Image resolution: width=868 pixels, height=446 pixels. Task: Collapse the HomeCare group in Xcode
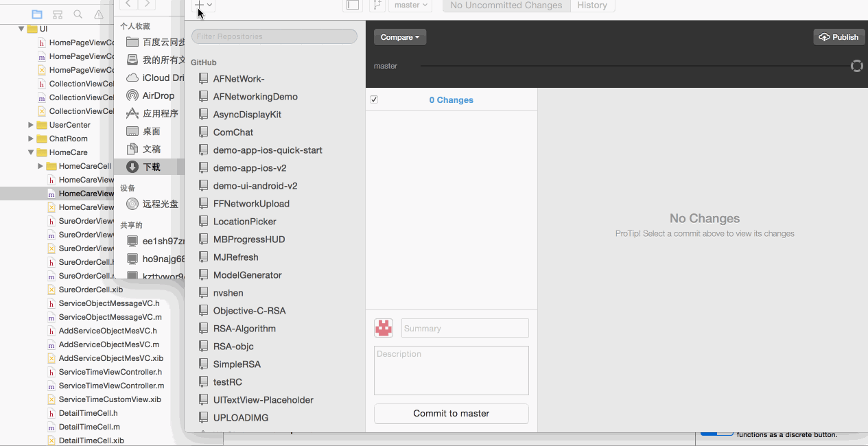(31, 152)
